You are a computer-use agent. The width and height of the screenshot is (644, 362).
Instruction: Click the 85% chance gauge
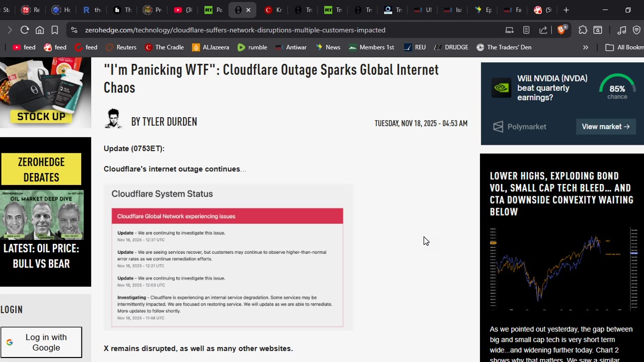[x=617, y=86]
